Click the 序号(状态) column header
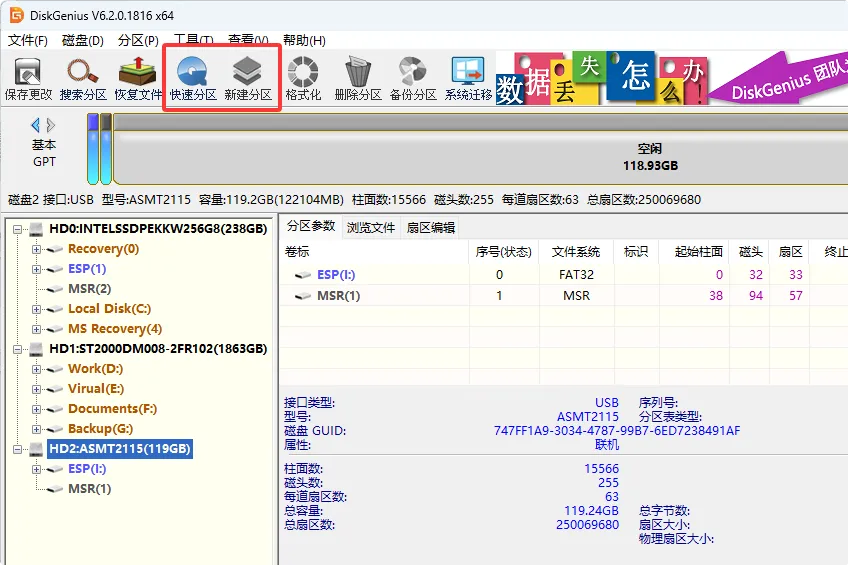 (504, 252)
